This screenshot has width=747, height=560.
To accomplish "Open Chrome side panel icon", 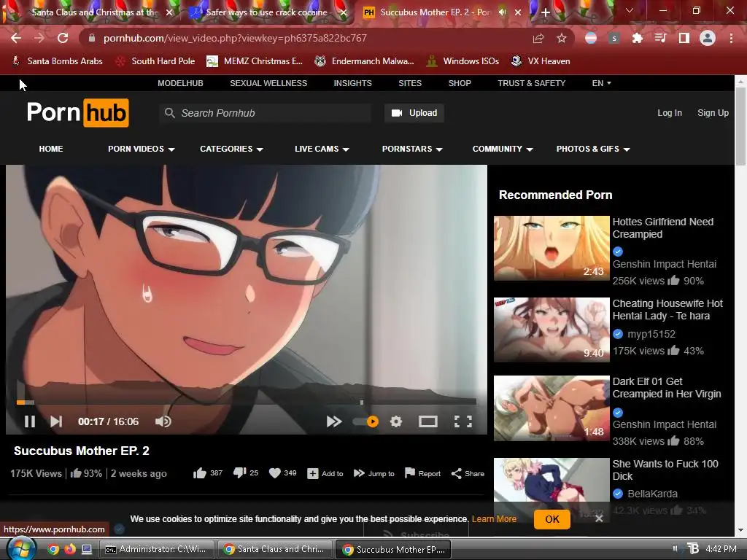I will [x=684, y=38].
